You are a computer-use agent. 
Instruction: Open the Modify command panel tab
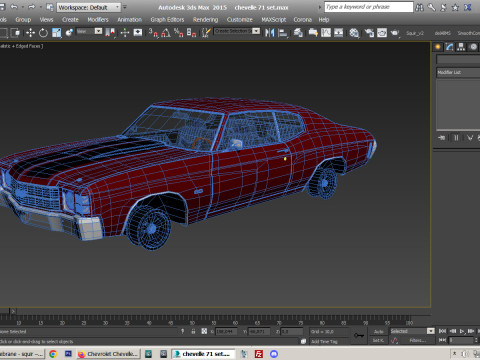[449, 47]
